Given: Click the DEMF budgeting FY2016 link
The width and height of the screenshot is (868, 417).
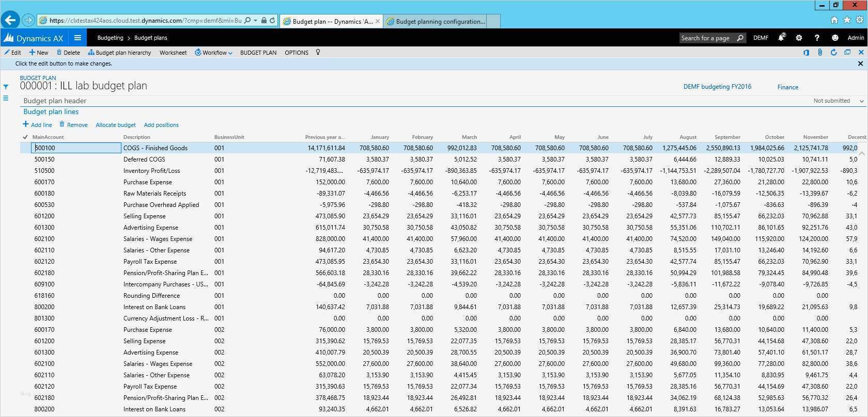Looking at the screenshot, I should [717, 87].
